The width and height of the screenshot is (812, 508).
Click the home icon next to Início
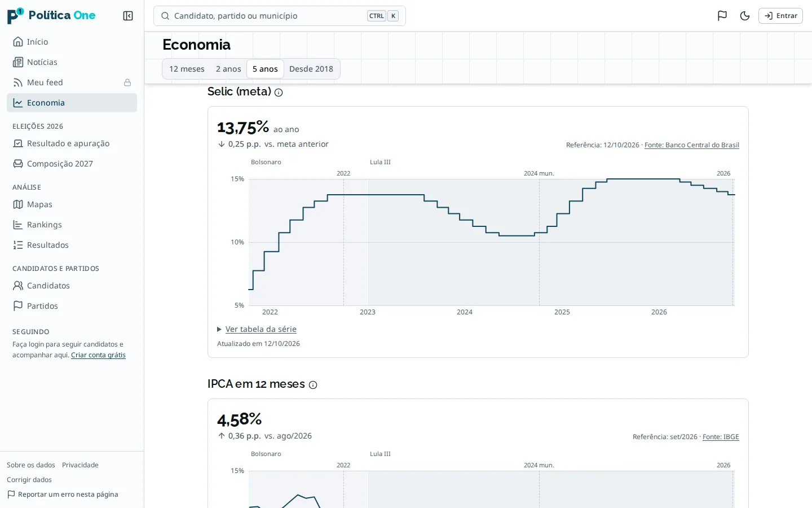click(x=18, y=42)
